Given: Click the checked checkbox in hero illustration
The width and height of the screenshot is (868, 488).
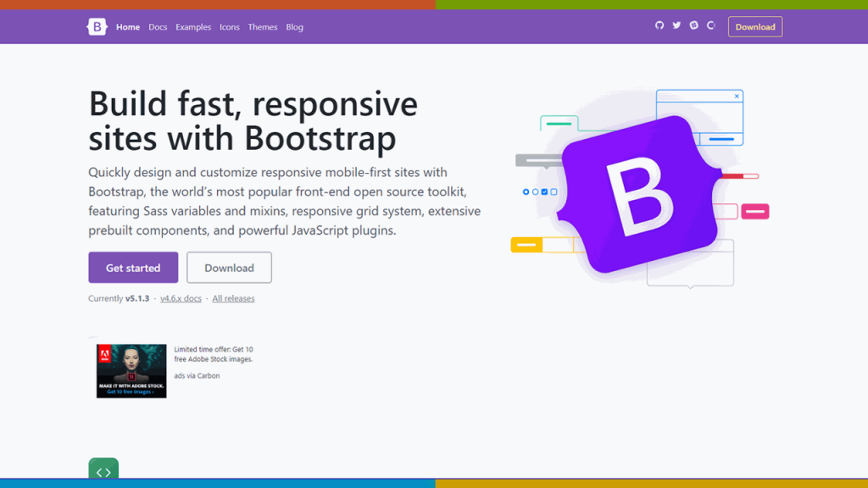Looking at the screenshot, I should coord(544,192).
